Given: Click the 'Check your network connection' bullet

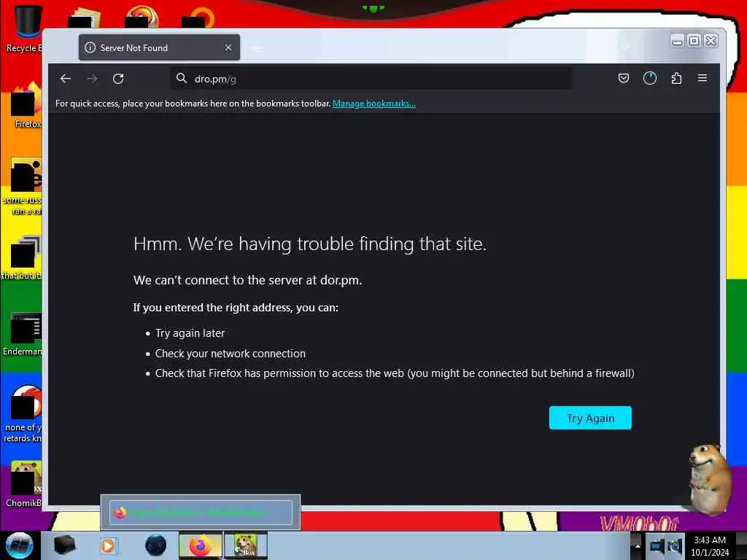Looking at the screenshot, I should (x=230, y=354).
